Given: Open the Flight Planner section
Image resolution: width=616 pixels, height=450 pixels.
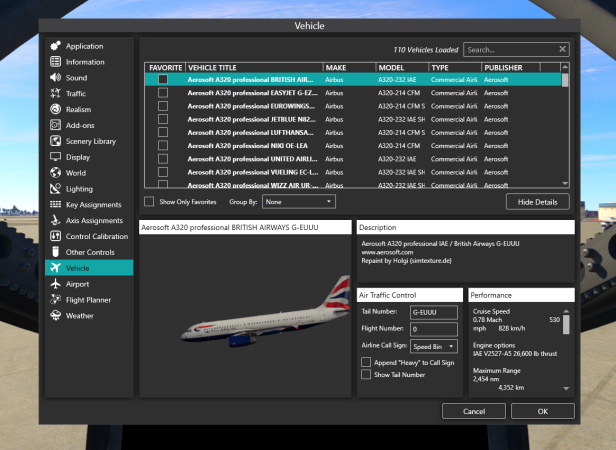Looking at the screenshot, I should pos(89,299).
